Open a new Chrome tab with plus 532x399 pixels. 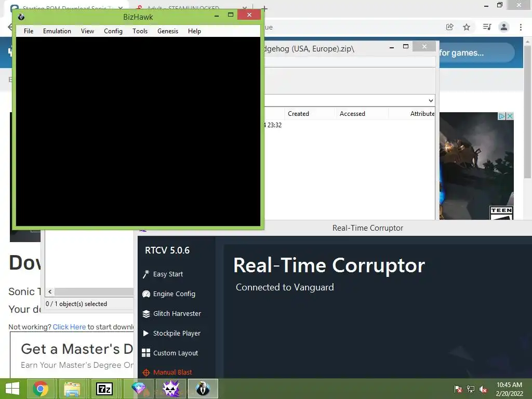coord(264,8)
